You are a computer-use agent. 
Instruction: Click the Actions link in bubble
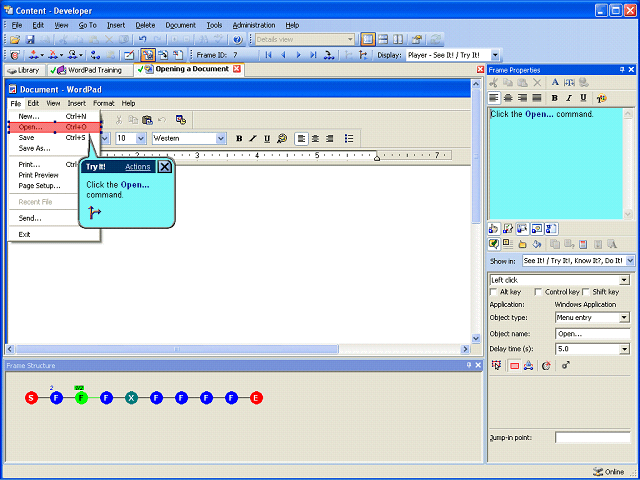click(x=138, y=167)
